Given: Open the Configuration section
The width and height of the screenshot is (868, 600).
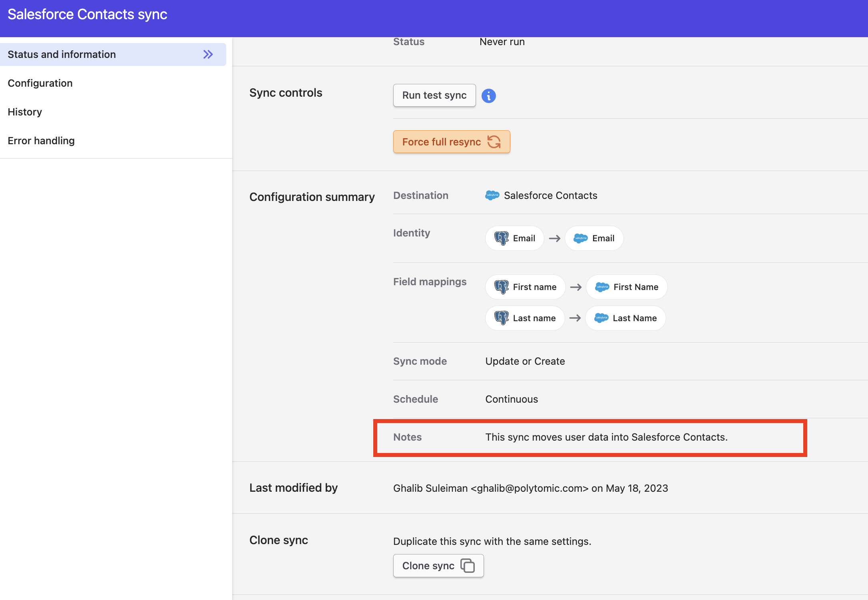Looking at the screenshot, I should coord(40,83).
